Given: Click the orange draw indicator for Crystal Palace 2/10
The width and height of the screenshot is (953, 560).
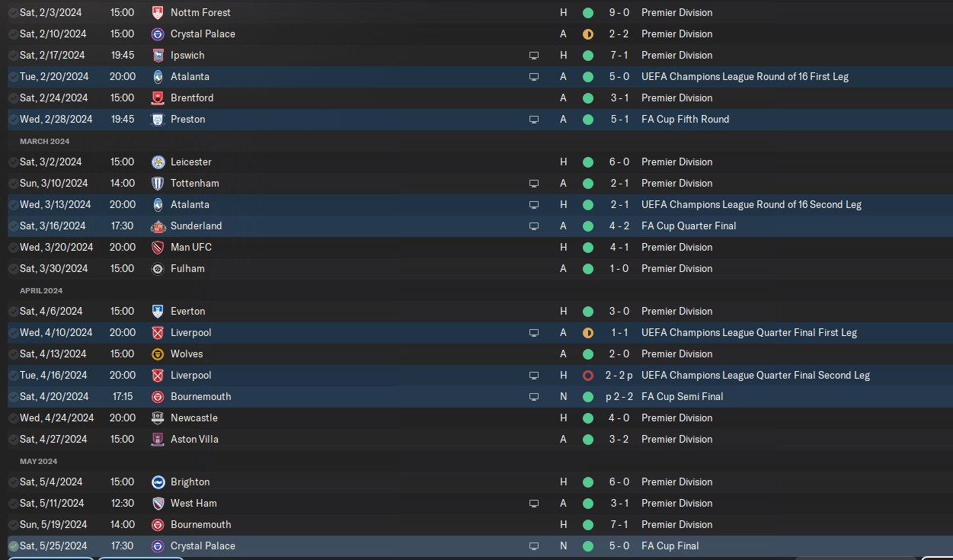Looking at the screenshot, I should (588, 34).
